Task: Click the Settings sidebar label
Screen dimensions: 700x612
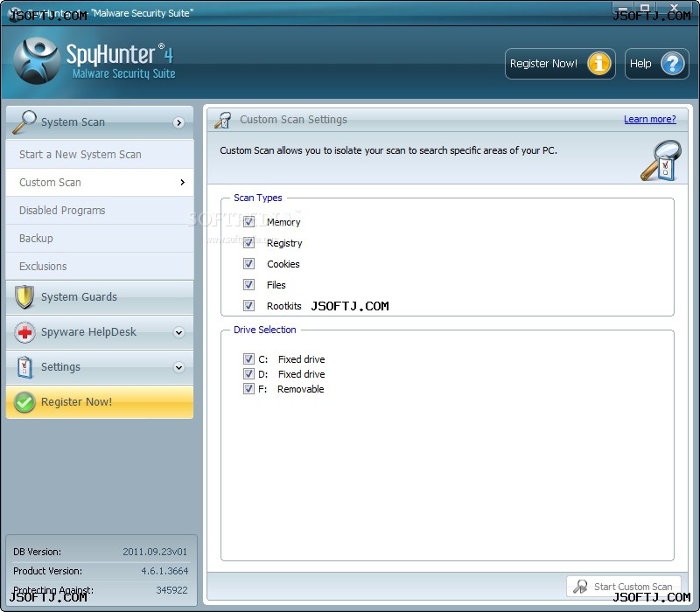Action: [x=60, y=367]
